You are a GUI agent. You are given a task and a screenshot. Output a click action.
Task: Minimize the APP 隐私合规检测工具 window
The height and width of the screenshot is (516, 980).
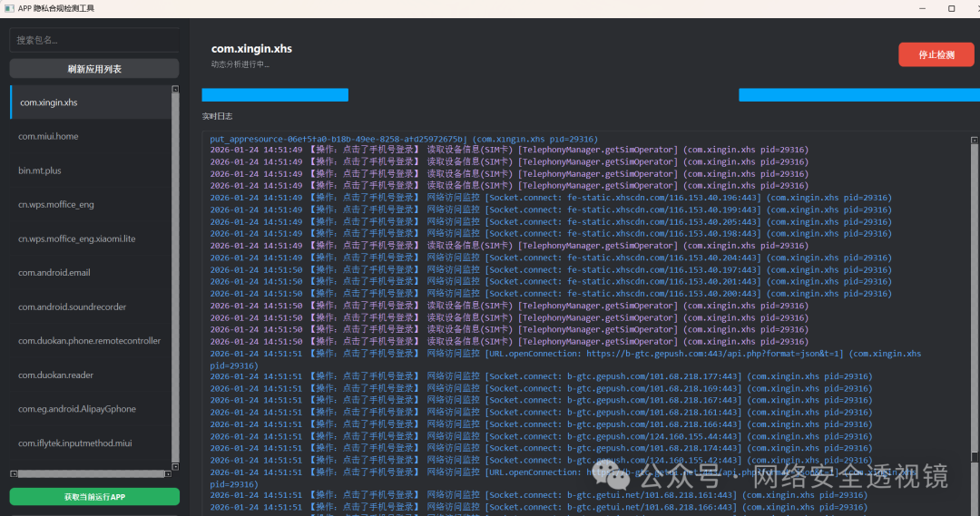(923, 8)
